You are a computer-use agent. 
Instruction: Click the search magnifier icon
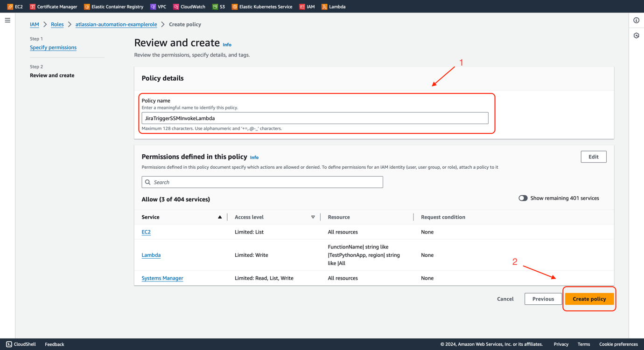click(x=148, y=182)
